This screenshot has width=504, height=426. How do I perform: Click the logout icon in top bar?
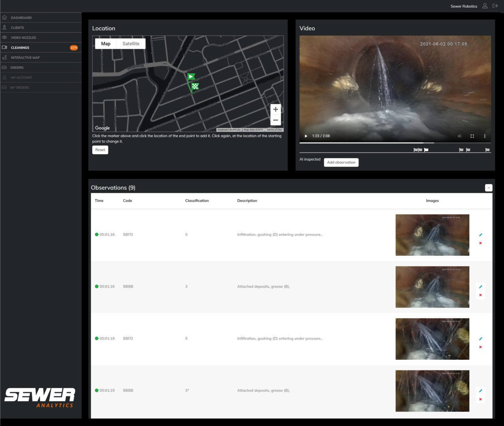(x=495, y=6)
